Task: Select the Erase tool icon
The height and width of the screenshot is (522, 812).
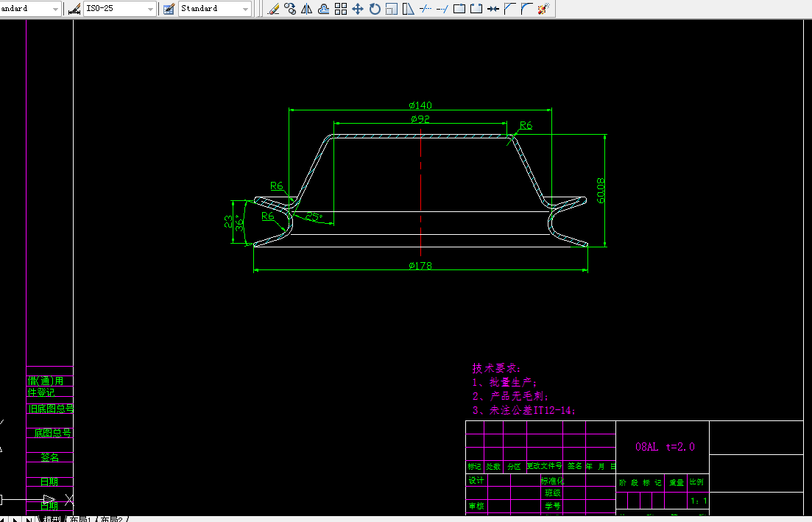Action: [274, 9]
